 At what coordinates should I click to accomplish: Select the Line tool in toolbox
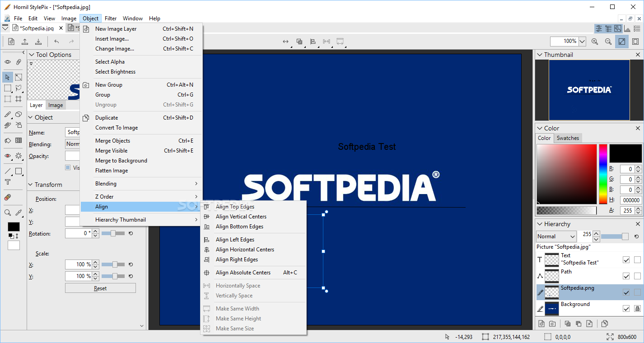click(x=8, y=171)
